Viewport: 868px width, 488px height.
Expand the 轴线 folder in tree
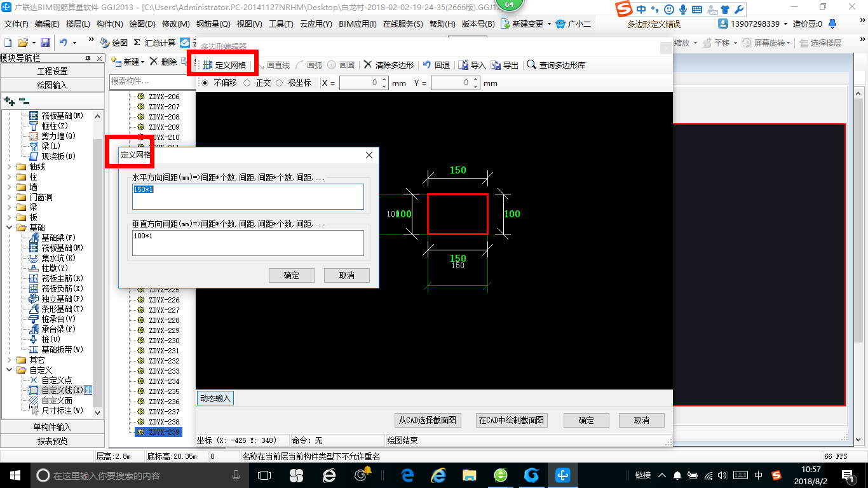pos(9,166)
